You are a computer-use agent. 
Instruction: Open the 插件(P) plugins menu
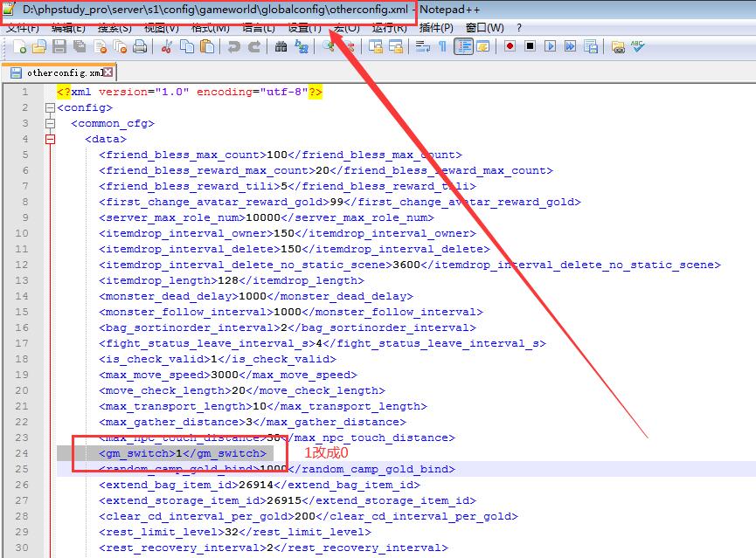pyautogui.click(x=436, y=28)
